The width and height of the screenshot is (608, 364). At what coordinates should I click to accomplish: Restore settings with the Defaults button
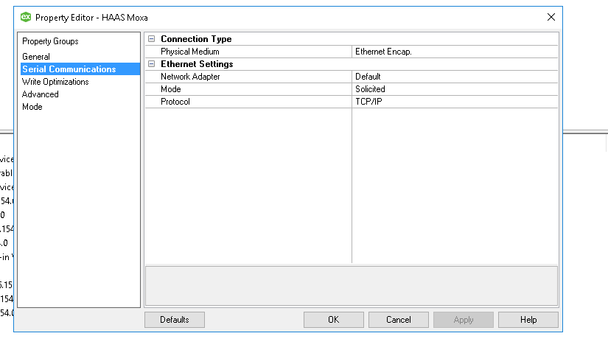(175, 320)
